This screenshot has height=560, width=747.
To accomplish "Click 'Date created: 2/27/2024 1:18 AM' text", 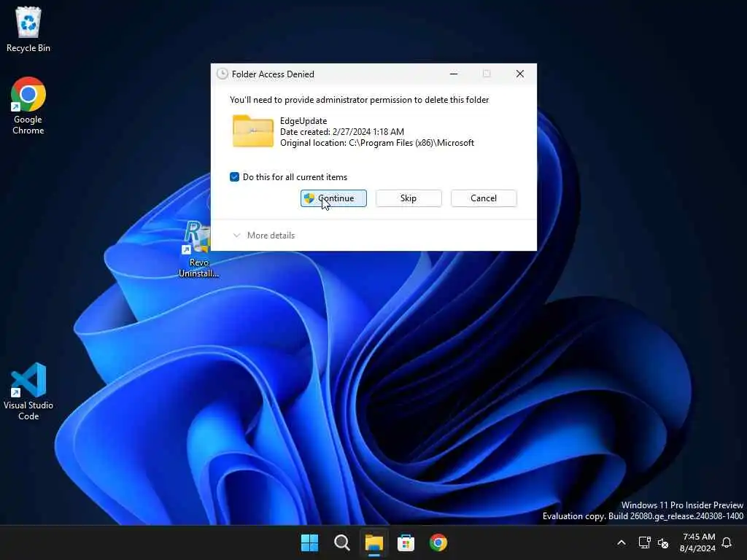I will (x=342, y=132).
